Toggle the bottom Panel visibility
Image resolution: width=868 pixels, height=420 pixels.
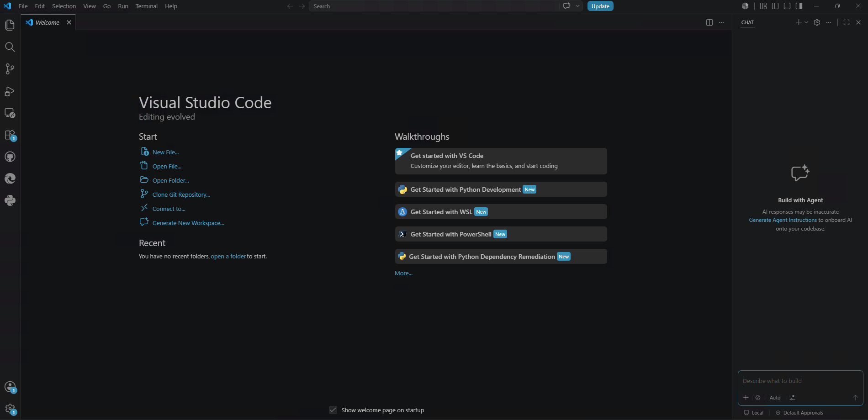[x=787, y=6]
